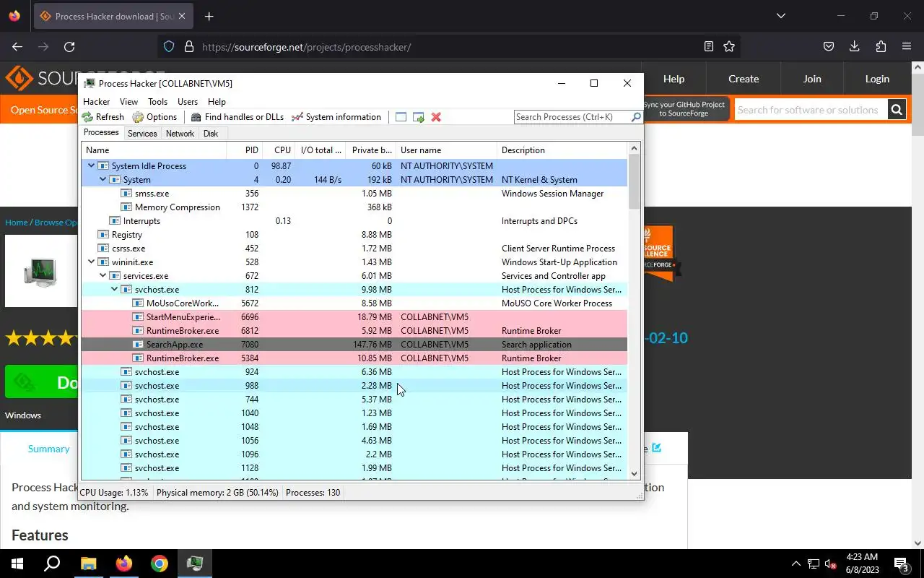Switch to the Network tab

[x=180, y=134]
